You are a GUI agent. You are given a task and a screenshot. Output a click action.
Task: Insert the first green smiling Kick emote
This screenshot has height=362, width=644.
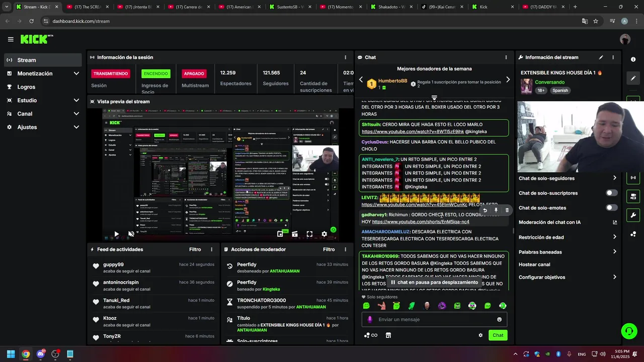[x=366, y=306]
